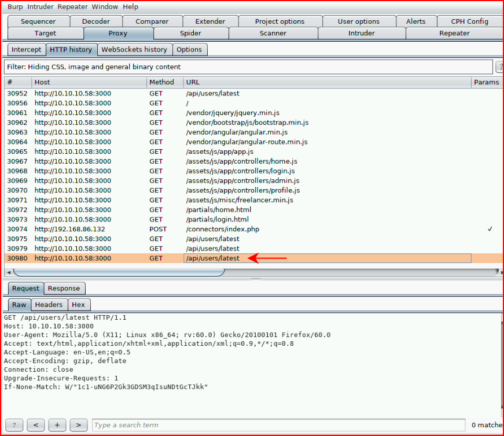
Task: Open the Project options tab
Action: click(279, 21)
